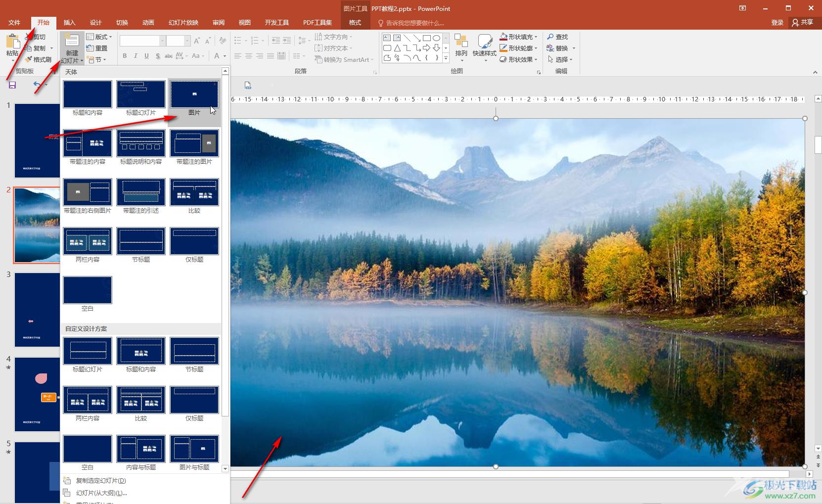Toggle Strikethrough (abc) formatting
This screenshot has width=822, height=504.
[169, 56]
